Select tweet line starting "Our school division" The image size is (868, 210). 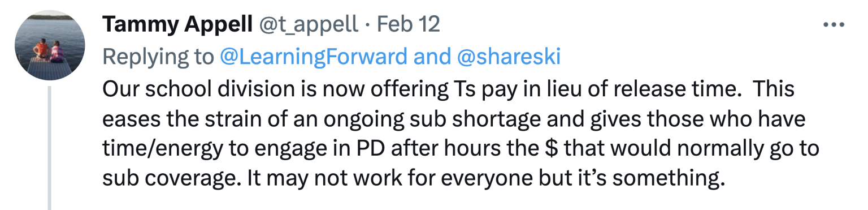449,90
